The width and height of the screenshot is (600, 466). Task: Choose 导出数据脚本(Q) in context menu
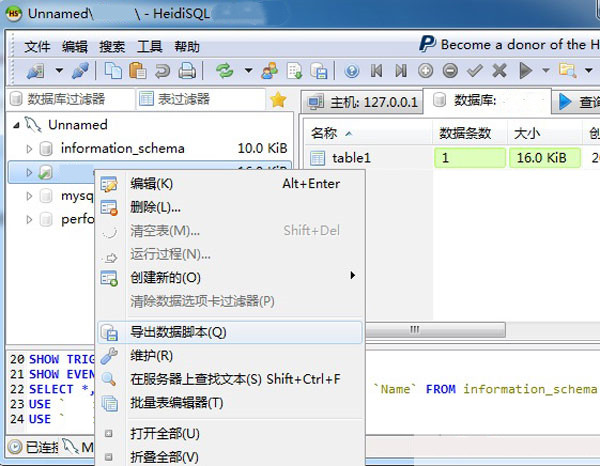(x=230, y=332)
